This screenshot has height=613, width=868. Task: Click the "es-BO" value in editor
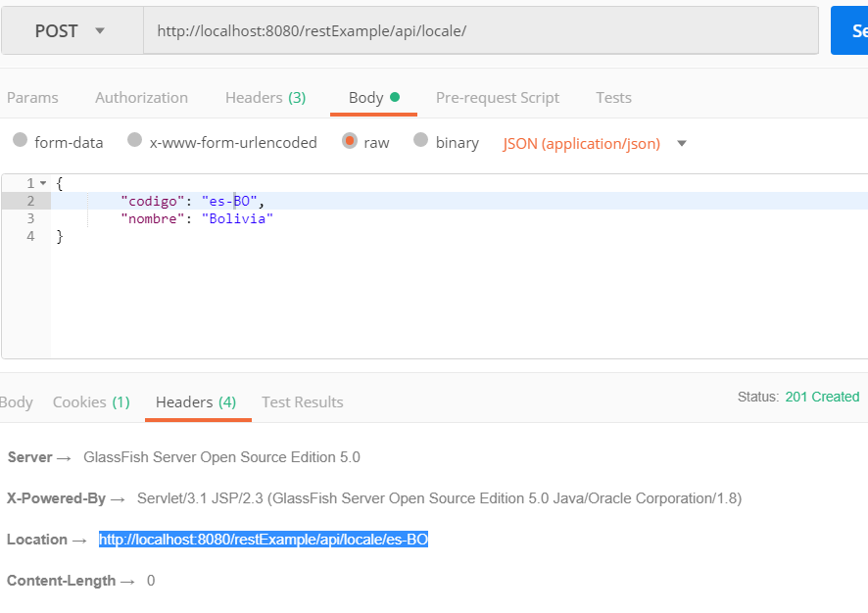pyautogui.click(x=229, y=201)
